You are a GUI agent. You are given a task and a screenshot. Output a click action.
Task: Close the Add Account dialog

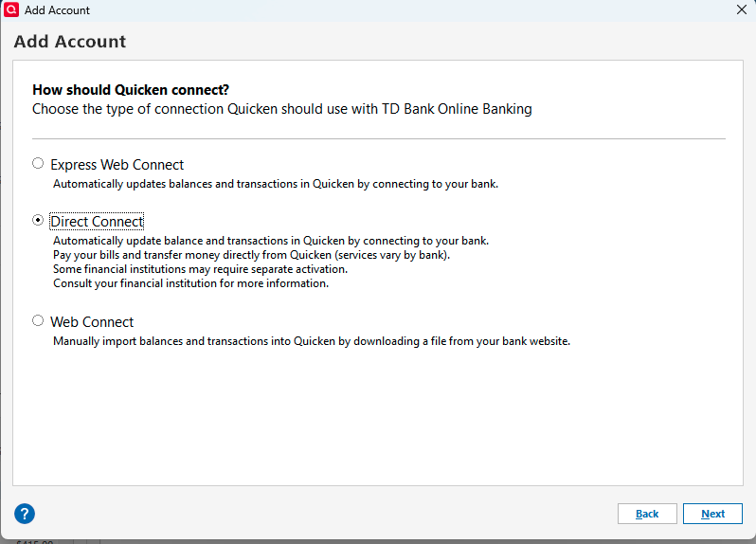742,9
